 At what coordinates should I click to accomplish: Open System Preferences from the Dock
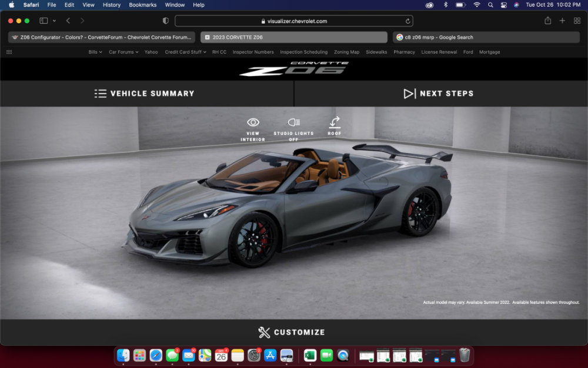pyautogui.click(x=254, y=355)
